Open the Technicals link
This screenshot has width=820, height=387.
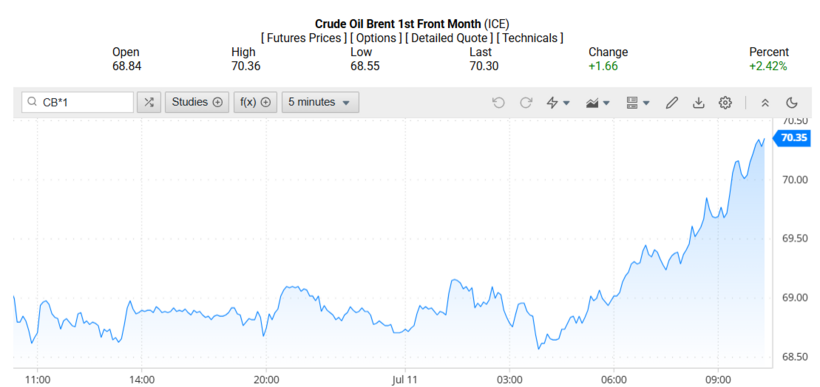click(530, 38)
